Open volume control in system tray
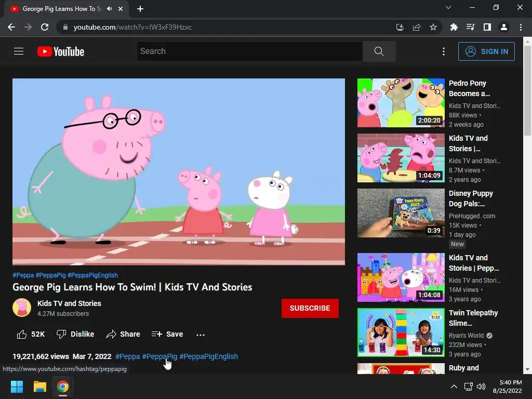This screenshot has width=532, height=399. point(481,387)
